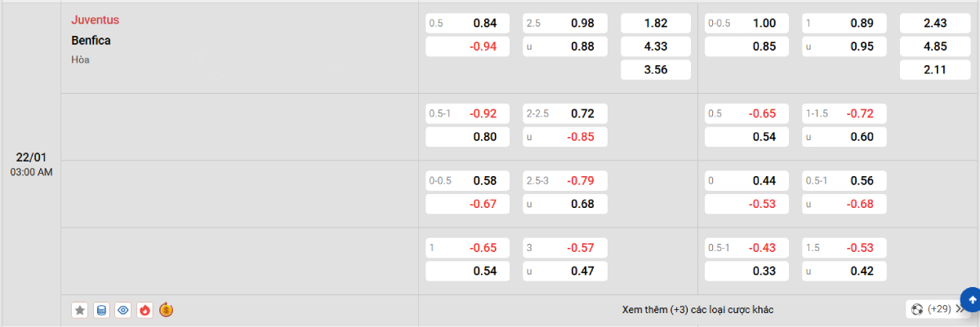
Task: Select Juventus win odds 1.82
Action: [656, 24]
